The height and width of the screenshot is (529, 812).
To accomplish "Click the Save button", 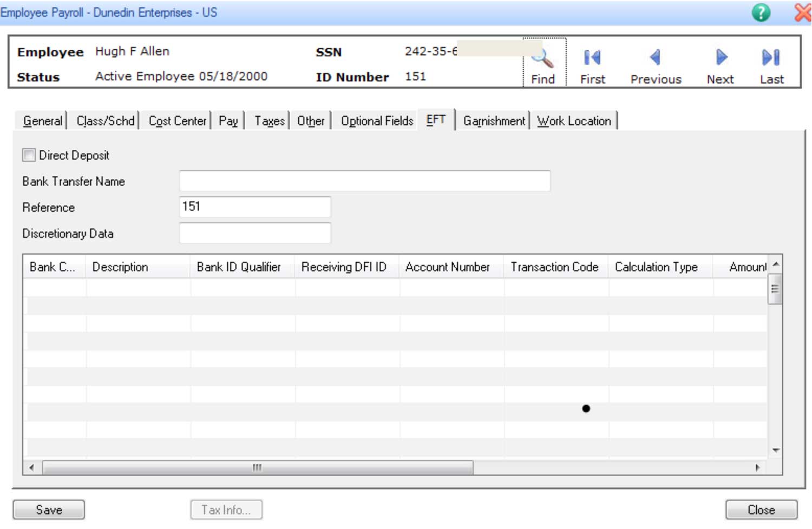I will tap(49, 510).
